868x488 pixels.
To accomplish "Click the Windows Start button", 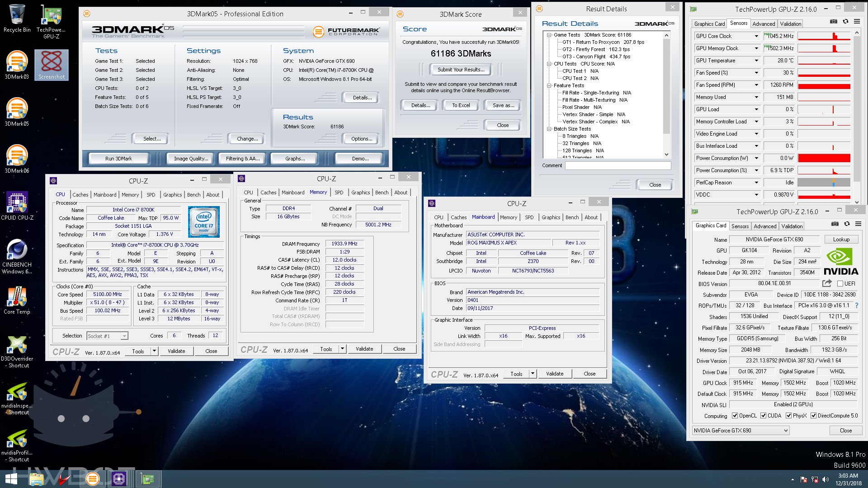I will tap(11, 479).
